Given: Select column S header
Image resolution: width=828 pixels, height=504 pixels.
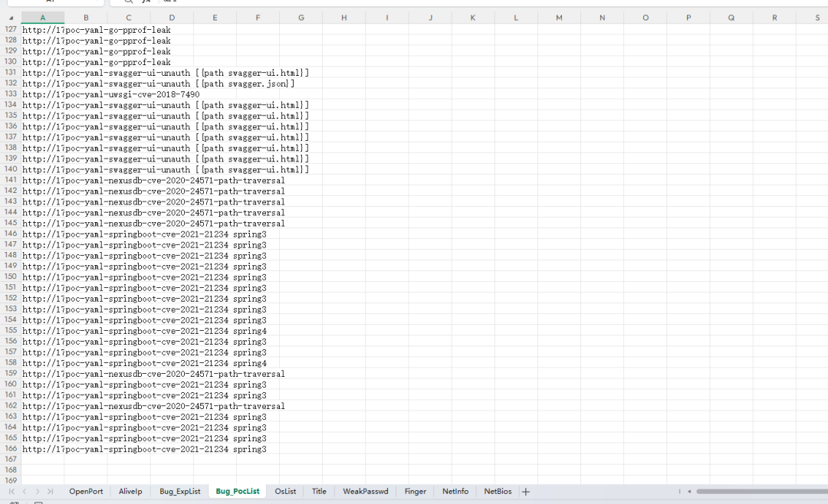Looking at the screenshot, I should 817,18.
